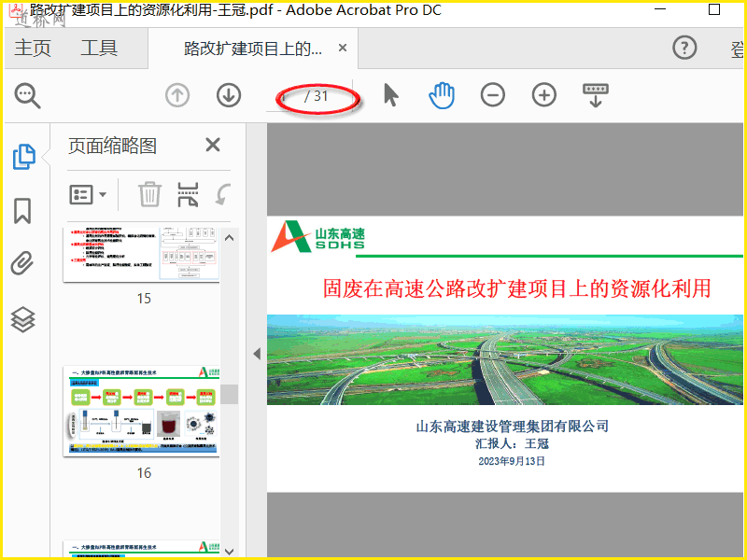Open the thumbnail options dropdown menu
747x560 pixels.
click(x=88, y=194)
